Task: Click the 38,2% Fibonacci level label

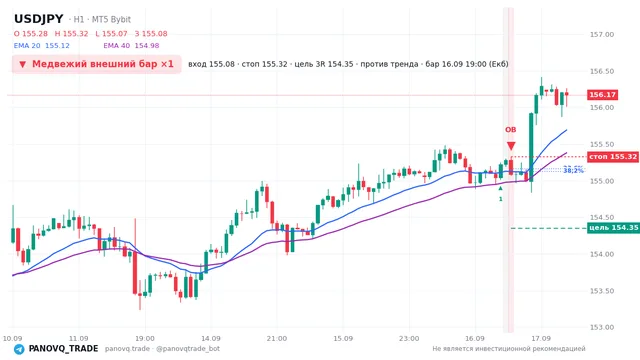Action: coord(573,170)
